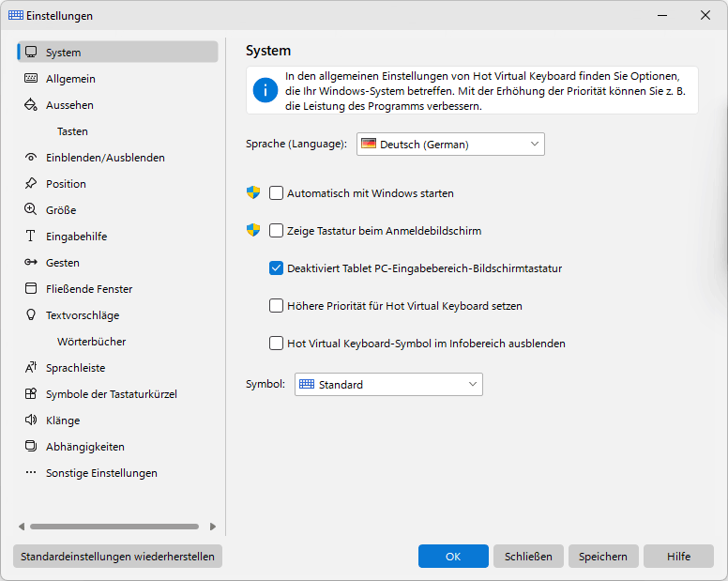Click the Größe magnifier icon
Viewport: 728px width, 581px height.
pos(31,209)
